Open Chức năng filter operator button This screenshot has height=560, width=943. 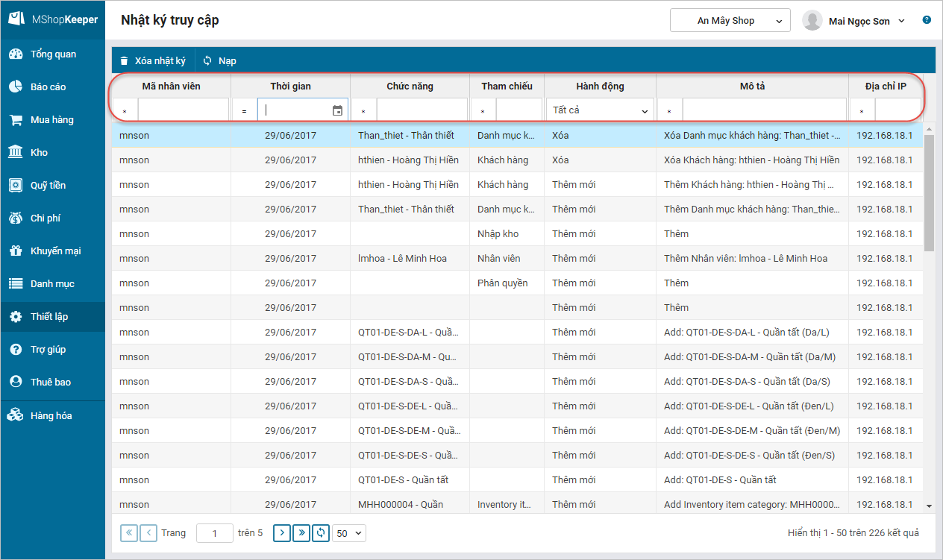[364, 110]
